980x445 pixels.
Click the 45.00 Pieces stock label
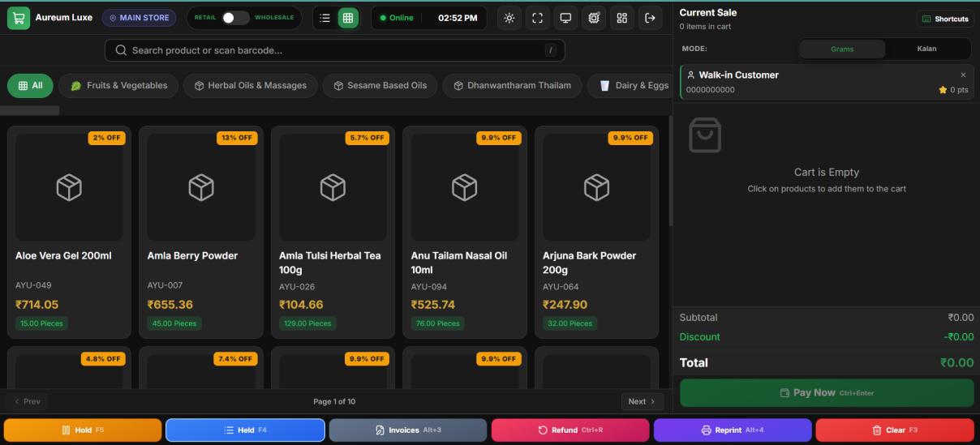(174, 323)
